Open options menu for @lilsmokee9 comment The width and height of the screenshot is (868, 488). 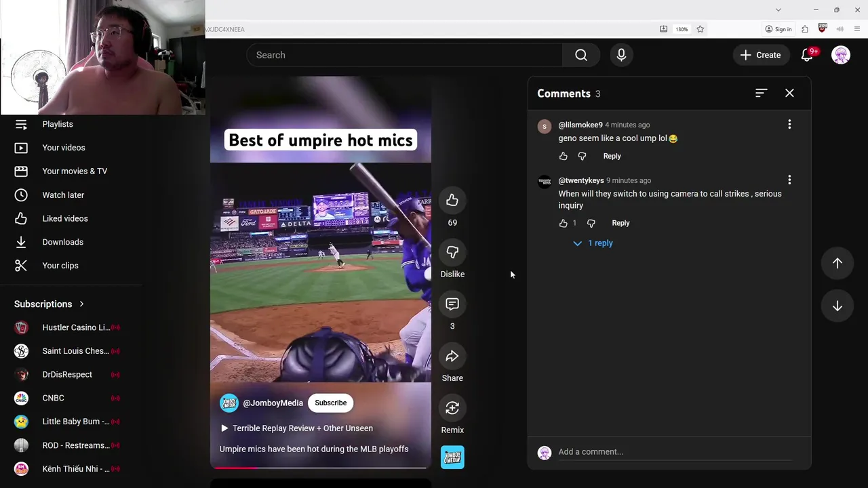[x=789, y=125]
